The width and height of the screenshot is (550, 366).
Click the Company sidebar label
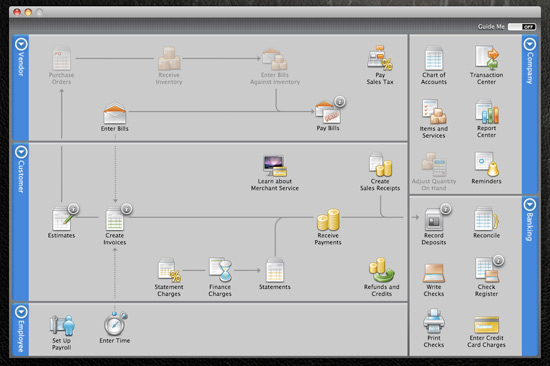pos(530,68)
